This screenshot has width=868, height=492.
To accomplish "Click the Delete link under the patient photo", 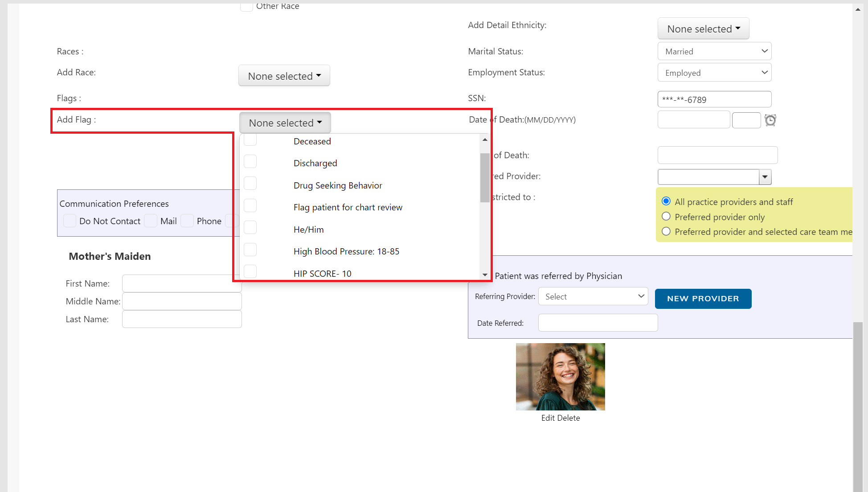I will pos(571,418).
